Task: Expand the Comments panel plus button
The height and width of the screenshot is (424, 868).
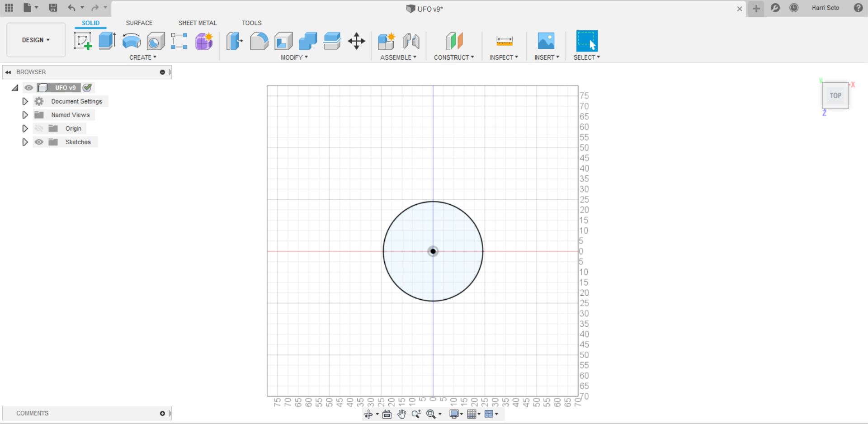Action: (162, 413)
